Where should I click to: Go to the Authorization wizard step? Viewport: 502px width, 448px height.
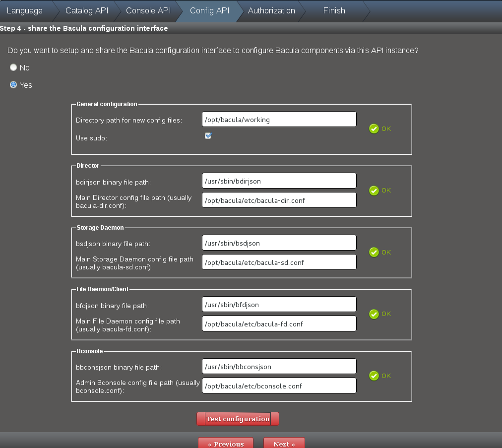point(271,10)
